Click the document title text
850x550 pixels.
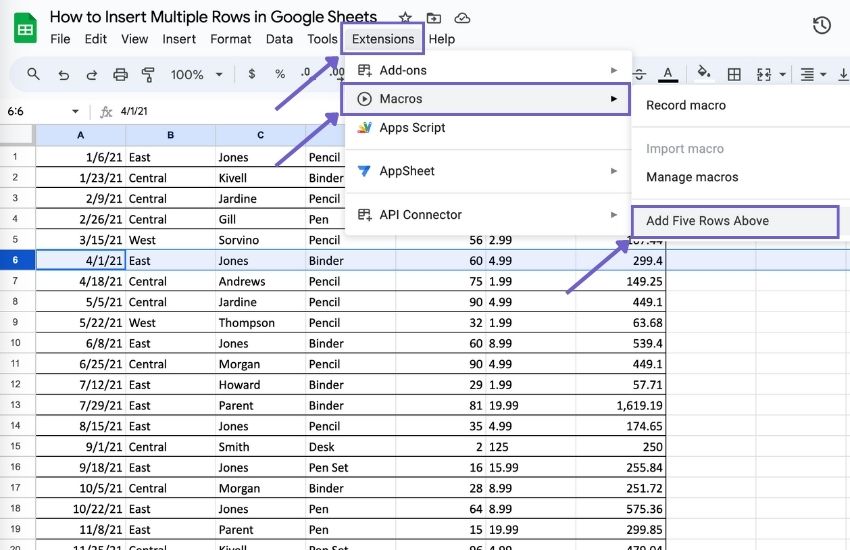coord(213,17)
